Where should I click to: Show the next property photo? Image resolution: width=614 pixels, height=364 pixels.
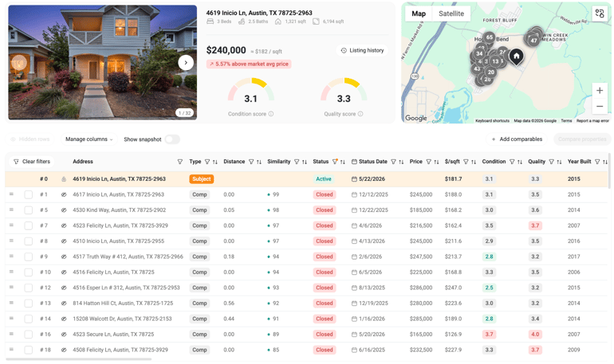tap(186, 63)
